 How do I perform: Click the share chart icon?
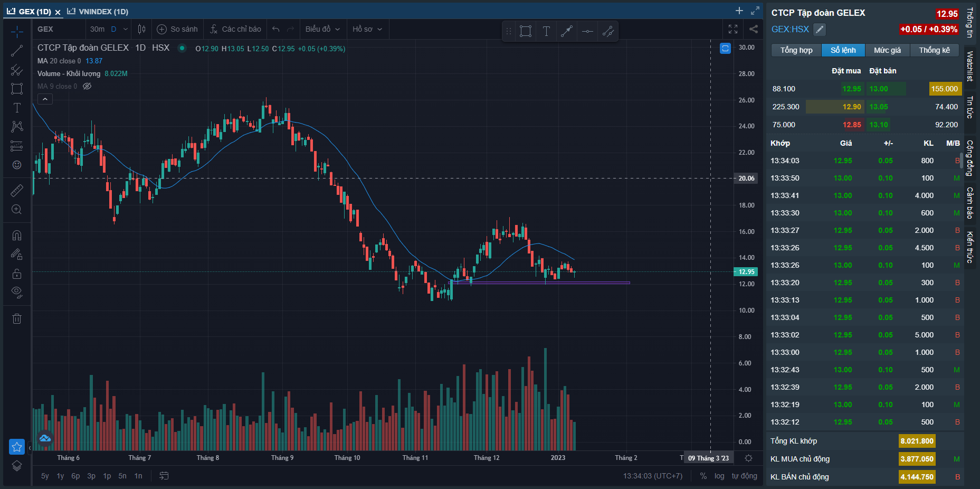754,29
